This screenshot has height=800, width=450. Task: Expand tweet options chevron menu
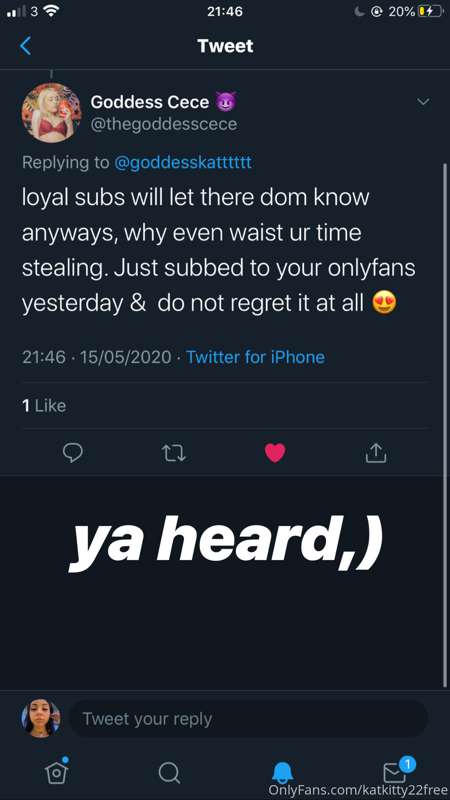[423, 102]
